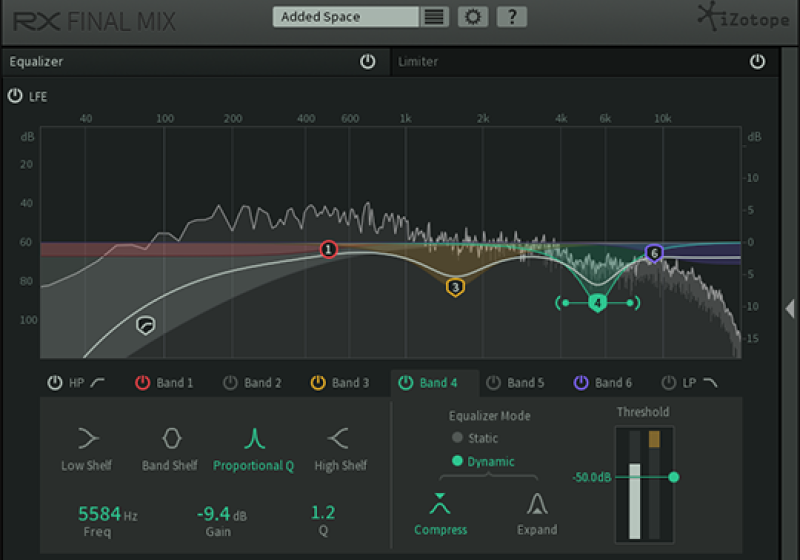
Task: Click the help question mark button
Action: point(511,17)
